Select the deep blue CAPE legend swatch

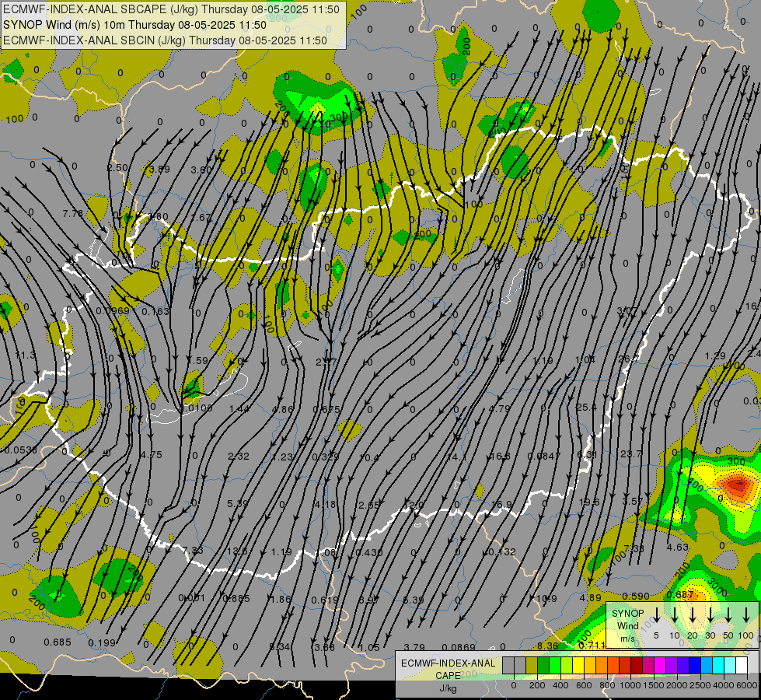(x=695, y=666)
